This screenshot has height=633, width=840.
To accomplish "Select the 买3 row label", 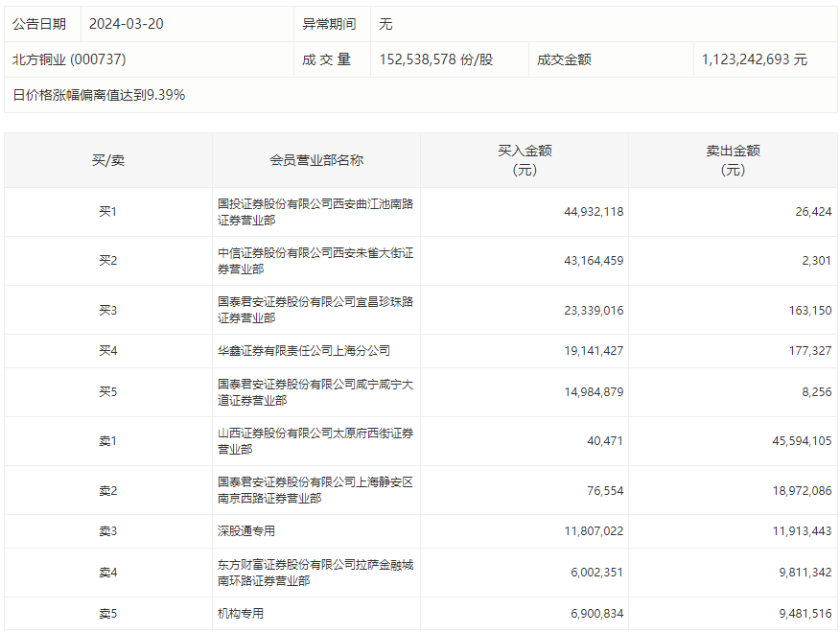I will 107,311.
